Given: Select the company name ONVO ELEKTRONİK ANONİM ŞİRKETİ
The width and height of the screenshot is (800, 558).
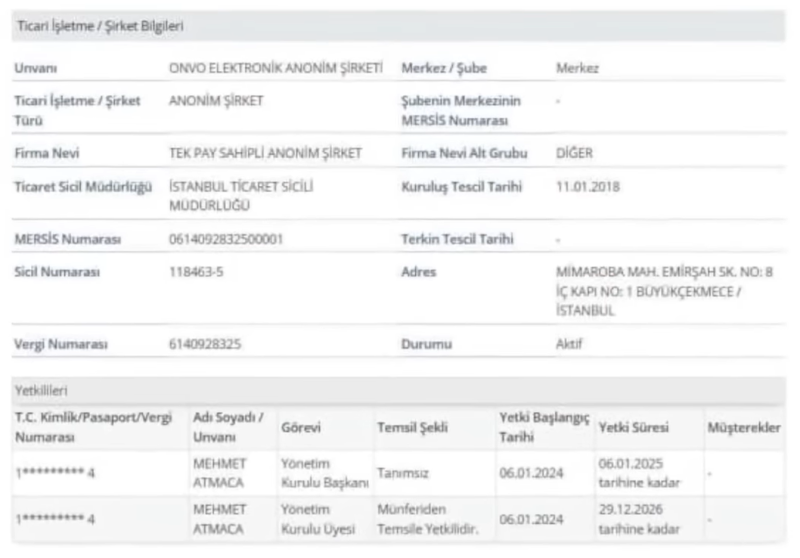Looking at the screenshot, I should tap(276, 67).
